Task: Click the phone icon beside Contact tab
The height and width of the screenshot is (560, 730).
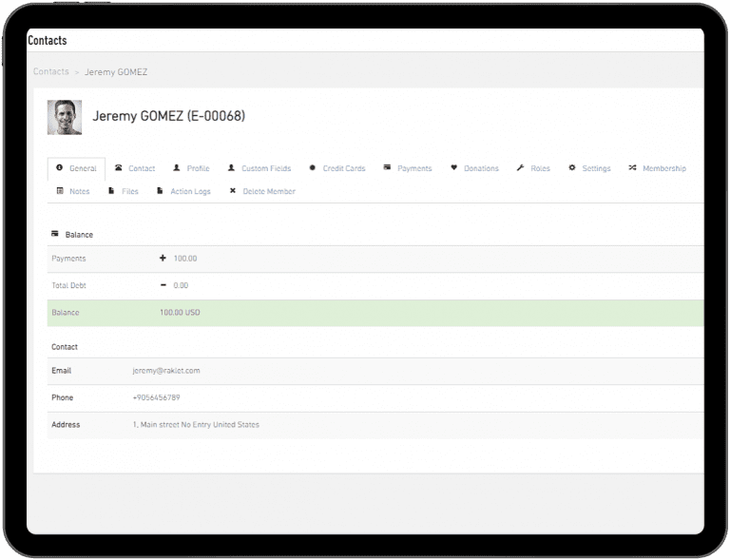Action: [x=119, y=168]
